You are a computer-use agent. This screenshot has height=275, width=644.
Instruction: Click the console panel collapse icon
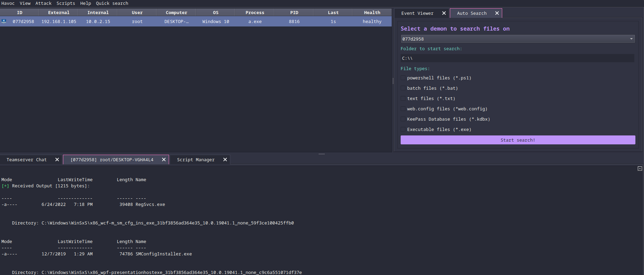tap(640, 168)
